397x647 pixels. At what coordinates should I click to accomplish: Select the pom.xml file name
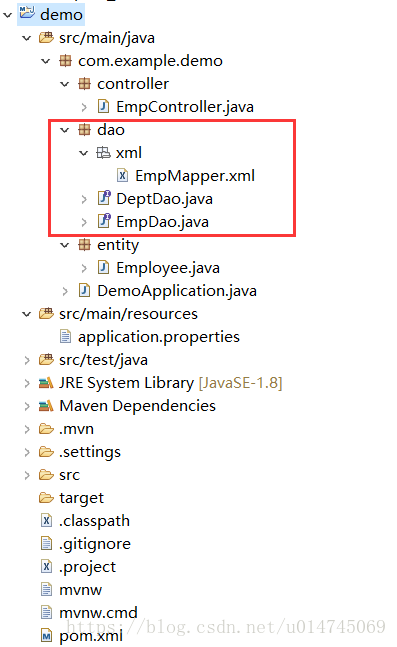(x=91, y=636)
